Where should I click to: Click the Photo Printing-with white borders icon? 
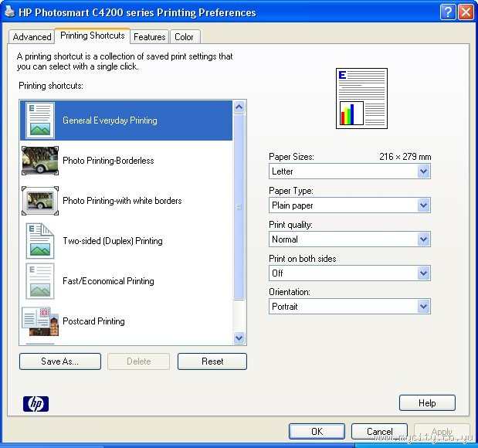[40, 201]
